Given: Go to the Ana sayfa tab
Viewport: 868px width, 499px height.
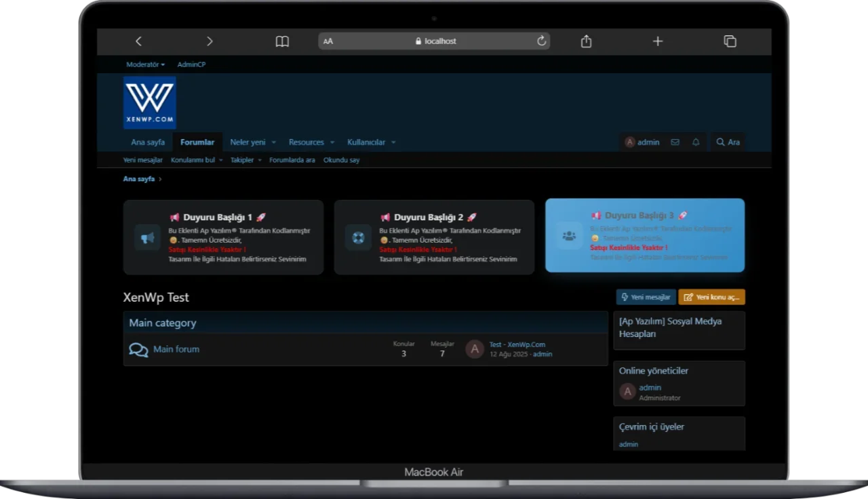Looking at the screenshot, I should tap(148, 142).
